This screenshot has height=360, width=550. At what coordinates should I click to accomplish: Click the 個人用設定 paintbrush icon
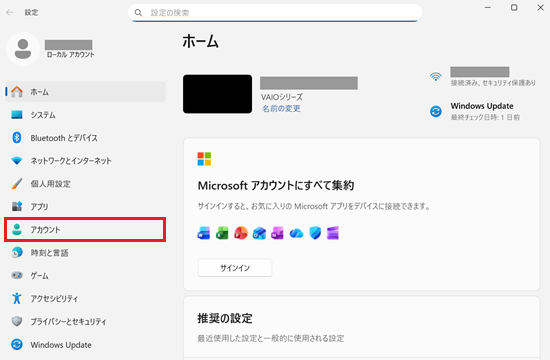click(16, 184)
